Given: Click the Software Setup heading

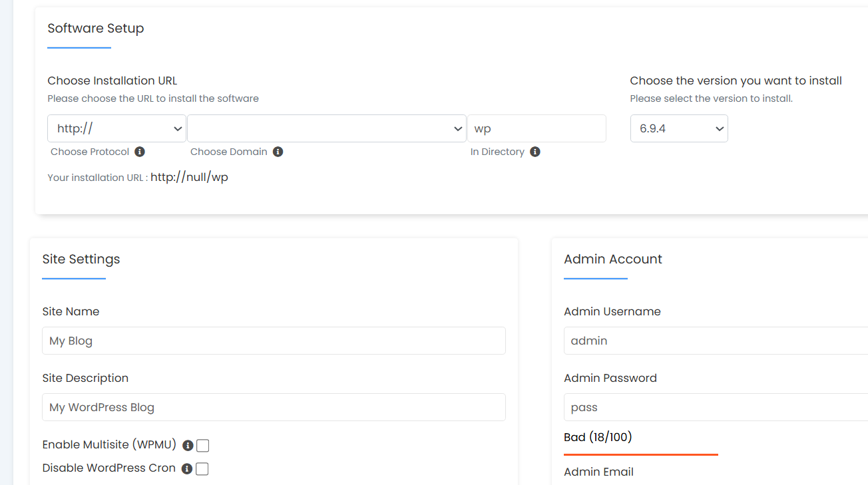Looking at the screenshot, I should pos(96,28).
